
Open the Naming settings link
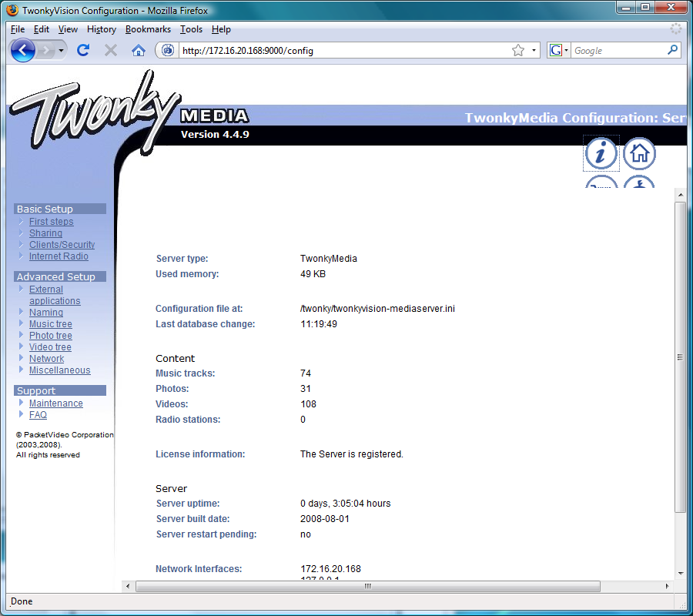tap(46, 313)
